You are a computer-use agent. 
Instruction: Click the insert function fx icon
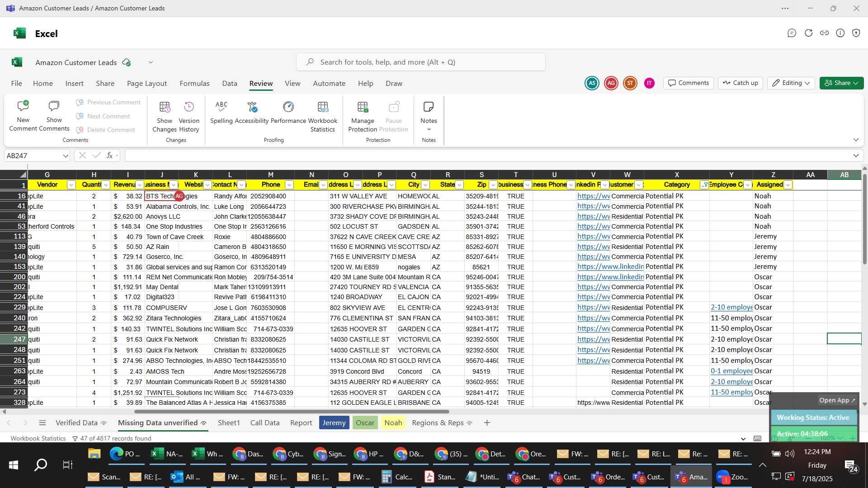tap(109, 155)
